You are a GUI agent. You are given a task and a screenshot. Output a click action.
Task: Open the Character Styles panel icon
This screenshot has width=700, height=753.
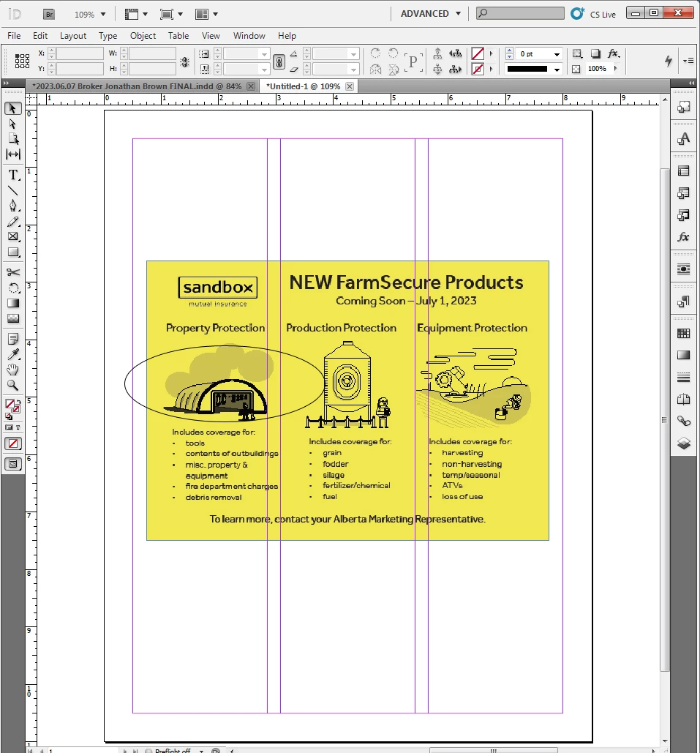(684, 139)
